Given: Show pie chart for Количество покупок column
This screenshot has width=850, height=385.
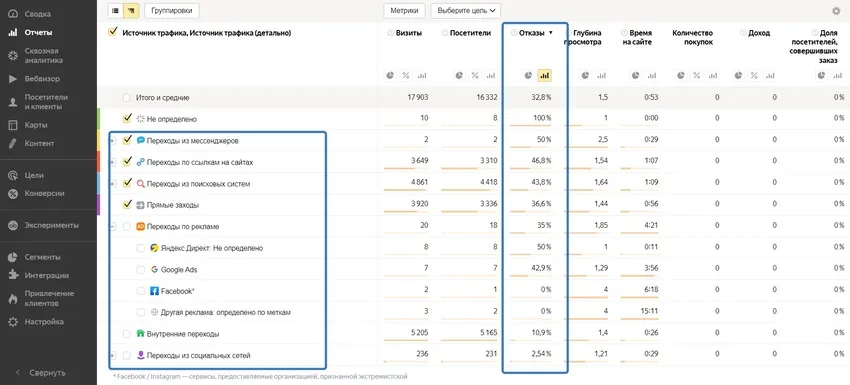Looking at the screenshot, I should (x=680, y=75).
